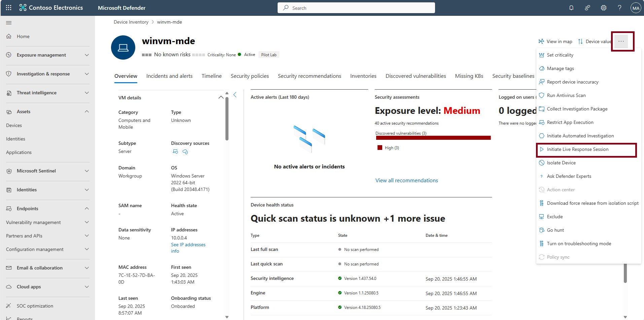Open the app launcher waffle icon
Viewport: 644px width, 320px height.
tap(9, 8)
